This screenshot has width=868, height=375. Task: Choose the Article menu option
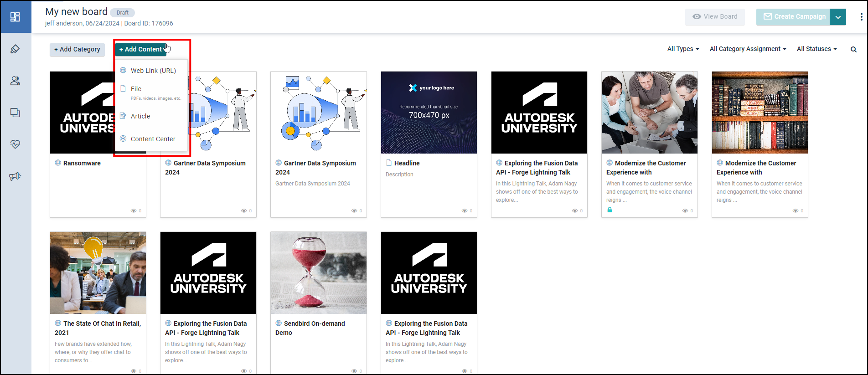point(140,116)
